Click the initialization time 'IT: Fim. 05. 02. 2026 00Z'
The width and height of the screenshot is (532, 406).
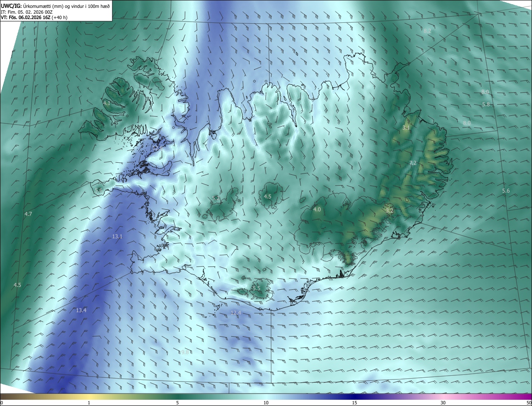click(x=27, y=12)
